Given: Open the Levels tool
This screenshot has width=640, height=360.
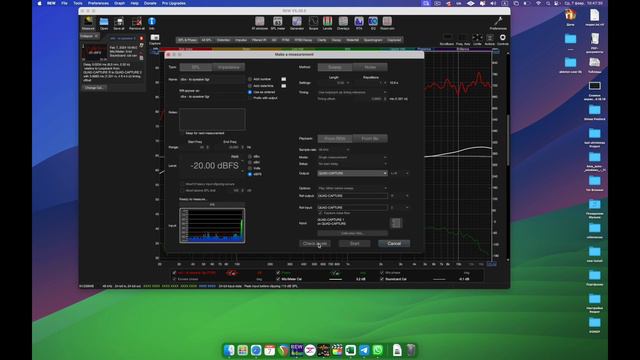Looking at the screenshot, I should point(327,23).
